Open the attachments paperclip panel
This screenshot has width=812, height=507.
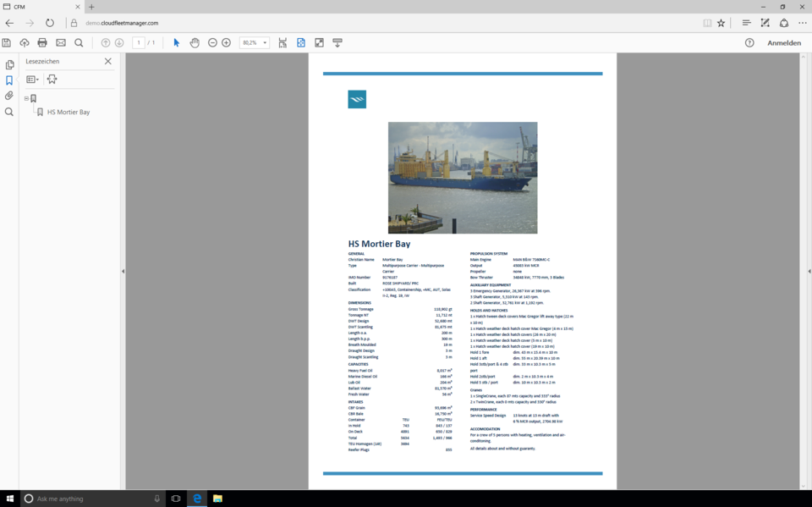click(9, 96)
